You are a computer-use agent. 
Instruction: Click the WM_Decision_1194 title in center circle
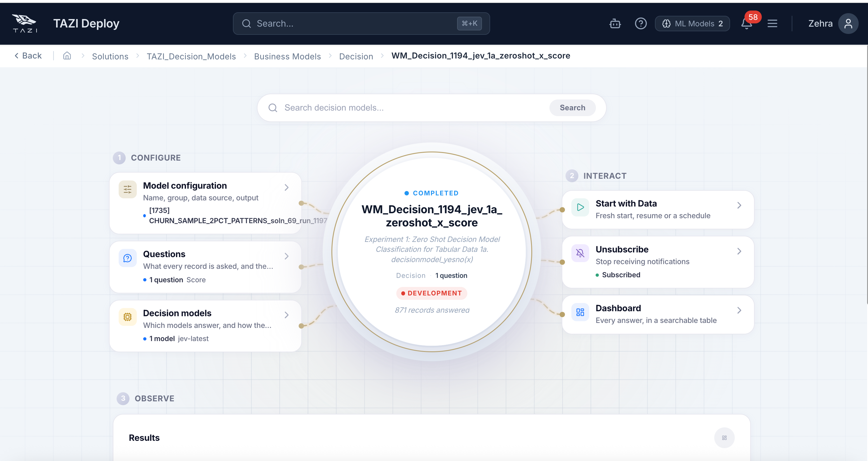pos(432,216)
